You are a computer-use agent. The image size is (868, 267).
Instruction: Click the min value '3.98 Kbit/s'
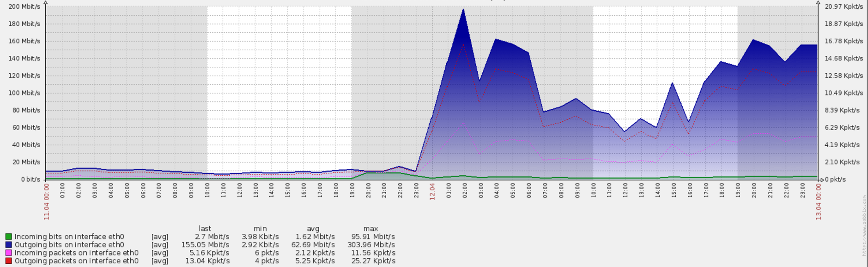point(260,237)
